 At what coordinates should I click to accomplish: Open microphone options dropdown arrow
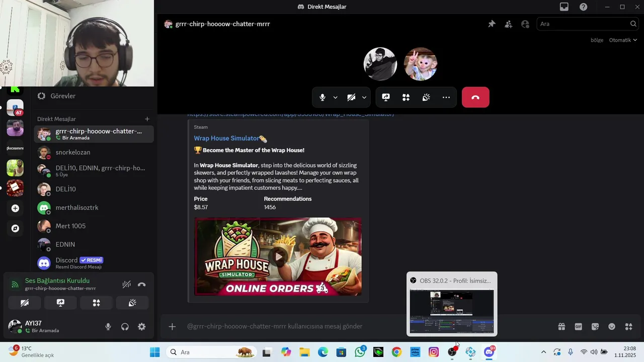[x=335, y=98]
